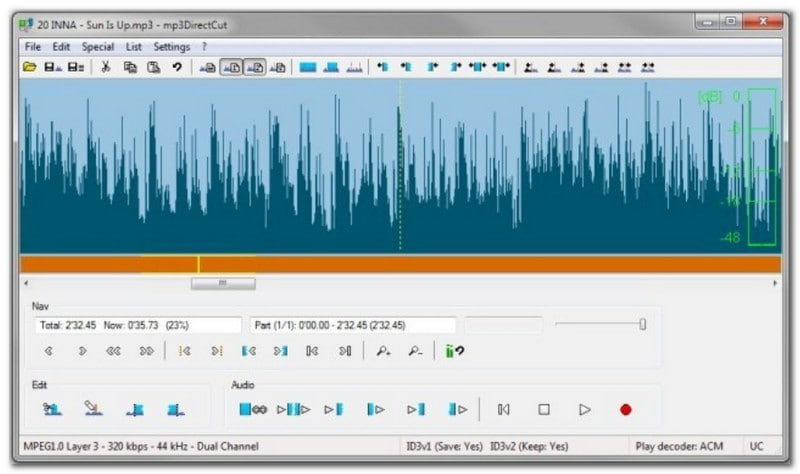Viewport: 800px width, 474px height.
Task: Click the Audio icon with two arrows around bars
Action: pos(293,409)
